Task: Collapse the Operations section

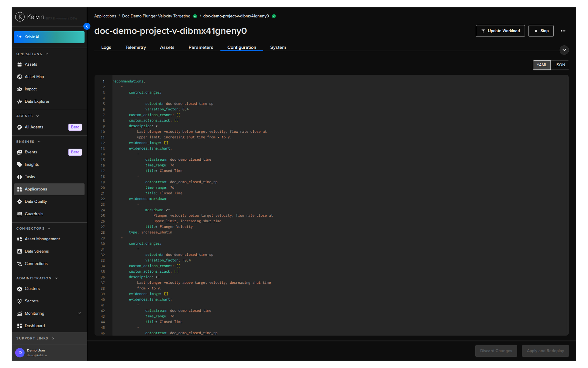Action: coord(32,54)
